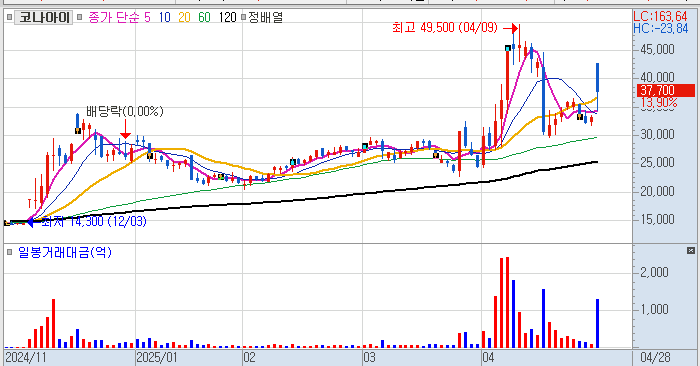Click the 2,000 volume axis label
The width and height of the screenshot is (700, 366).
(x=654, y=272)
